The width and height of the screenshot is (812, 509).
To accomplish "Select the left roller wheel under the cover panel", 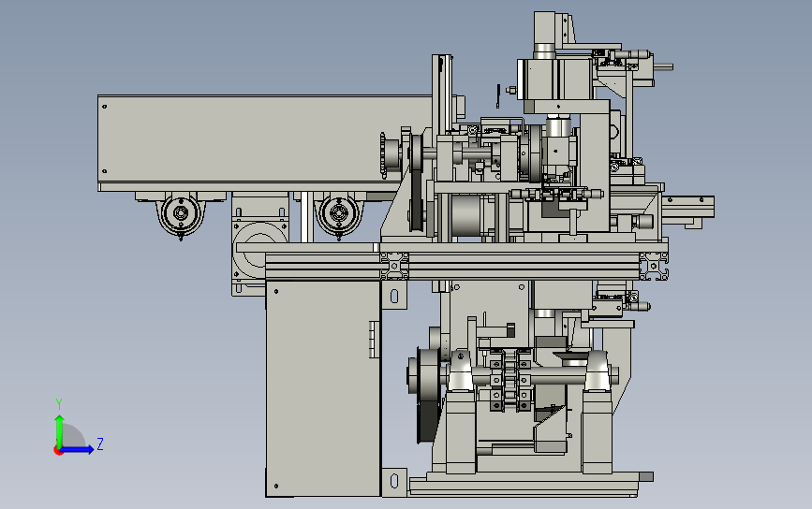I will click(180, 213).
